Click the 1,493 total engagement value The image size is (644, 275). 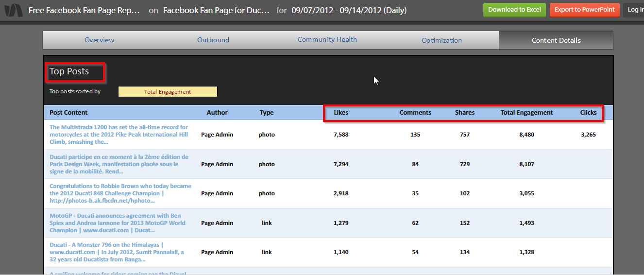pos(526,223)
